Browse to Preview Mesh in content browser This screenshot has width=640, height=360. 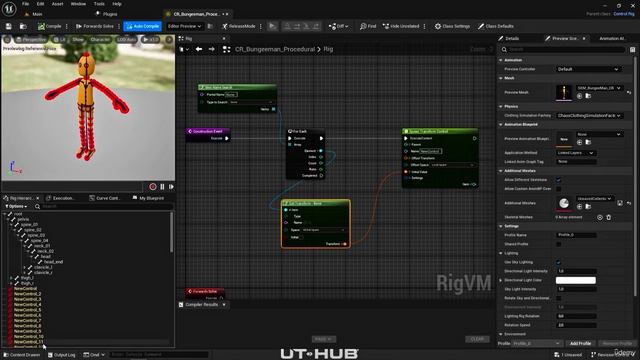click(x=588, y=96)
